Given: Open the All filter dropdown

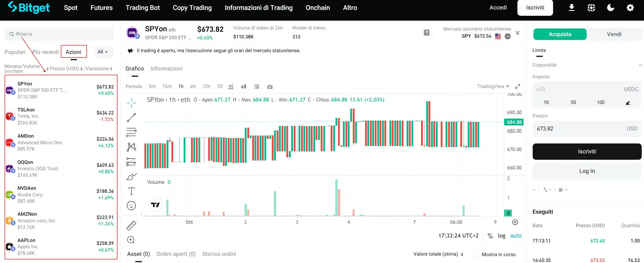Looking at the screenshot, I should pyautogui.click(x=103, y=52).
